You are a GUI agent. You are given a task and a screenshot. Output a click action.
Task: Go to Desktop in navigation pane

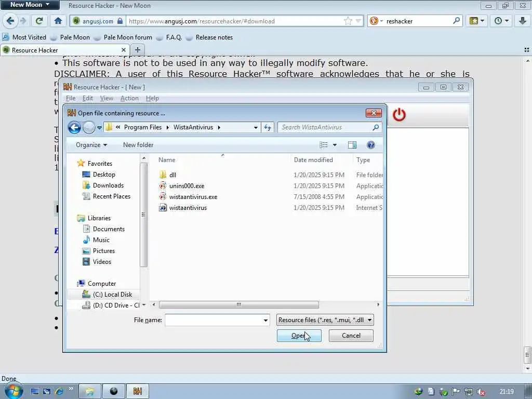pos(104,175)
